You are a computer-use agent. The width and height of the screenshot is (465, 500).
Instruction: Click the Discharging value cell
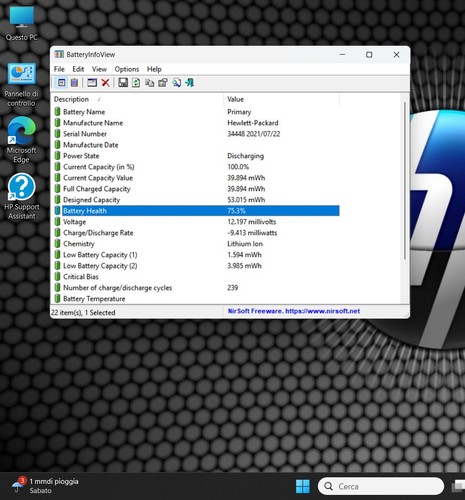coord(245,156)
